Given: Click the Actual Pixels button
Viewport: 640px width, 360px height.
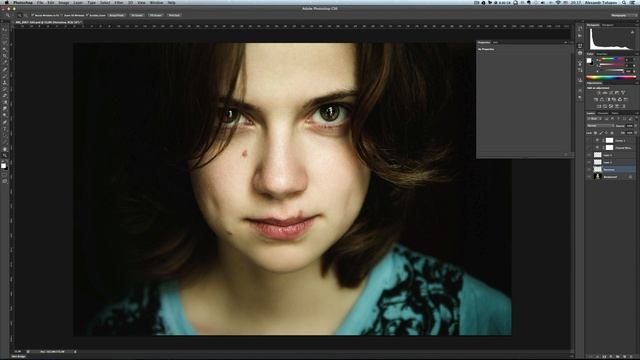Looking at the screenshot, I should 117,15.
